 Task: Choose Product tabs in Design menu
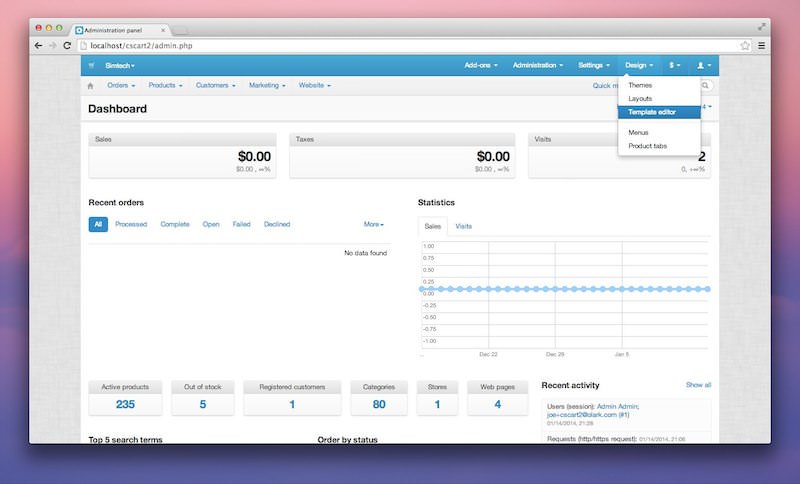click(x=647, y=146)
